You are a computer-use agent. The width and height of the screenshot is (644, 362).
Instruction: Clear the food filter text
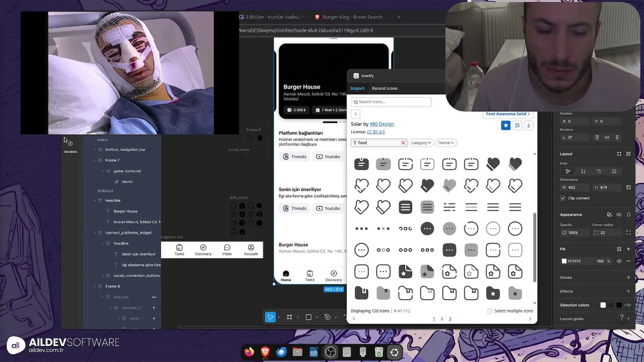coord(403,143)
